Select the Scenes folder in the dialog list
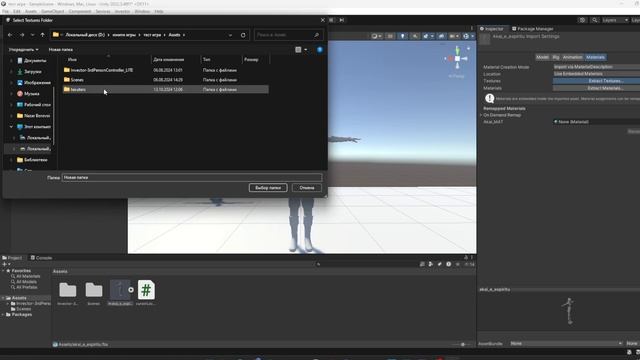640x360 pixels. (74, 80)
